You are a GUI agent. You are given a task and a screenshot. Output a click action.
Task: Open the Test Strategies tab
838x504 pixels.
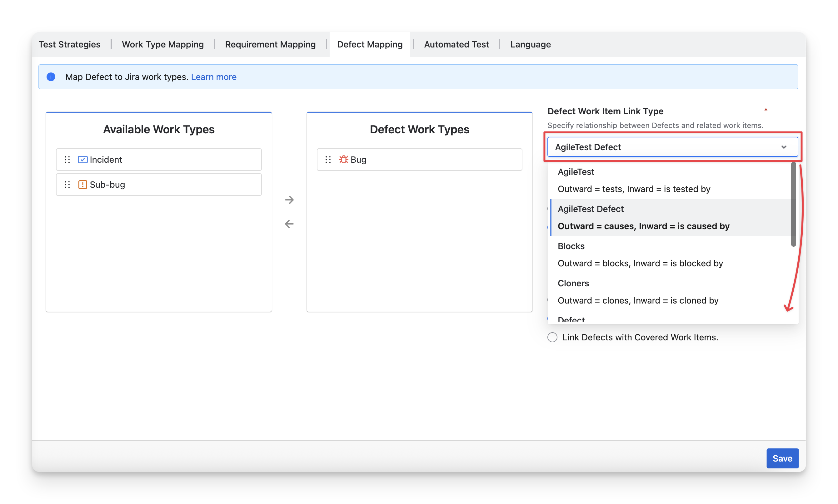[69, 44]
